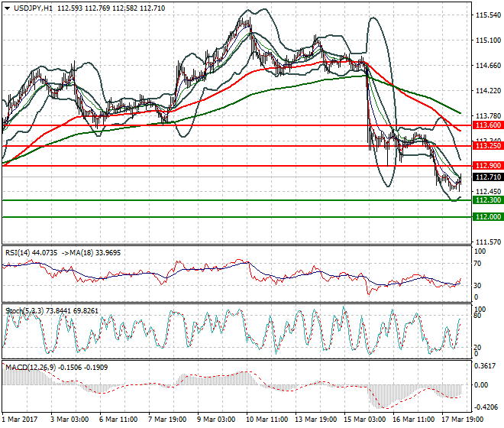Image resolution: width=504 pixels, height=428 pixels.
Task: Click the 3 Mar 03:00 time label
Action: tap(69, 420)
